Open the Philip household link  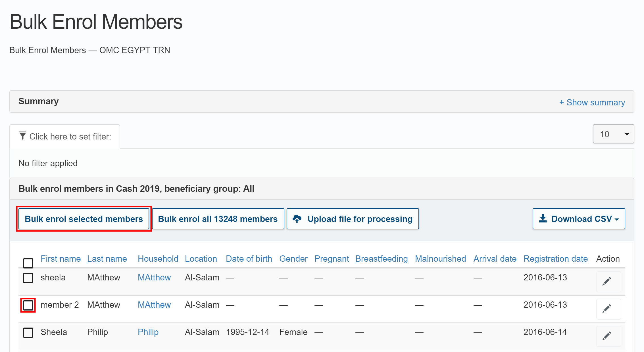148,332
